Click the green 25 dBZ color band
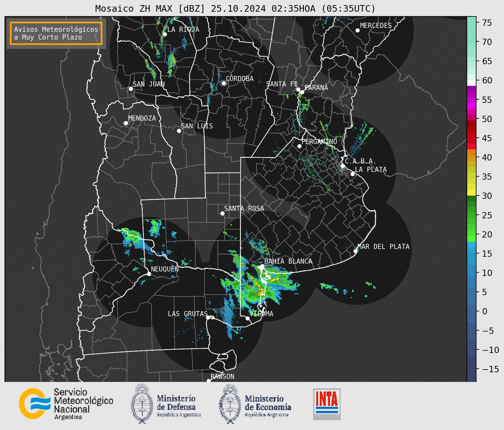Viewport: 504px width, 430px height. click(x=471, y=216)
